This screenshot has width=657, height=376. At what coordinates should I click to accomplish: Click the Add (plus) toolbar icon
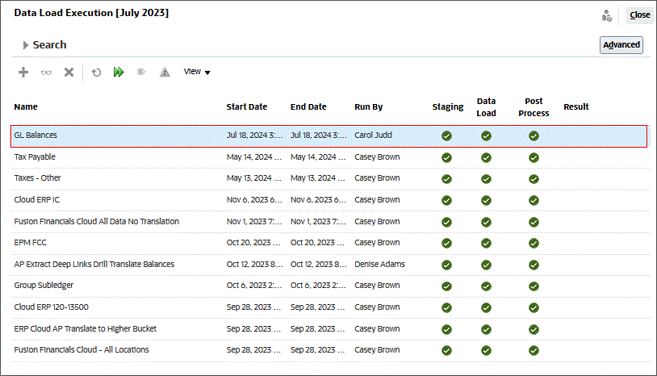(x=23, y=72)
